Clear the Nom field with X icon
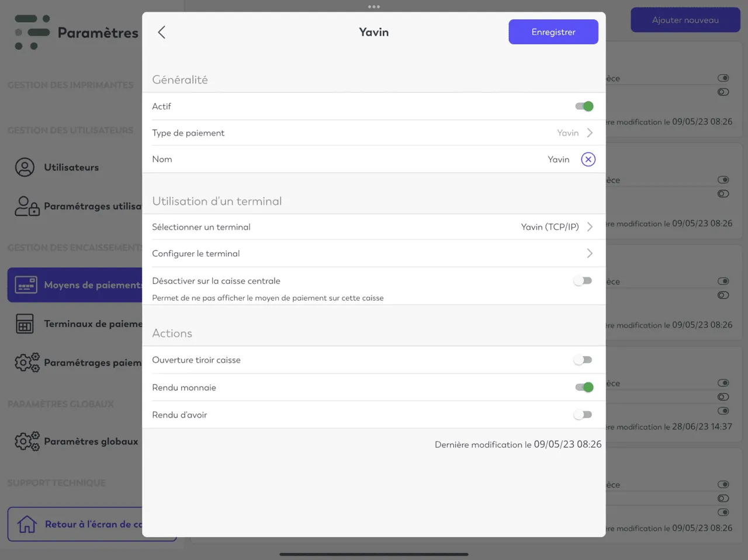Screen dimensions: 748x560 (588, 159)
